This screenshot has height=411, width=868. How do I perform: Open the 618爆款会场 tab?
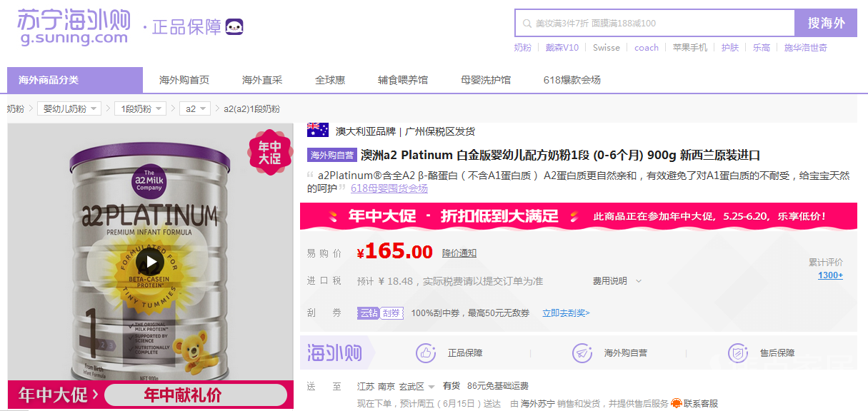pos(572,80)
